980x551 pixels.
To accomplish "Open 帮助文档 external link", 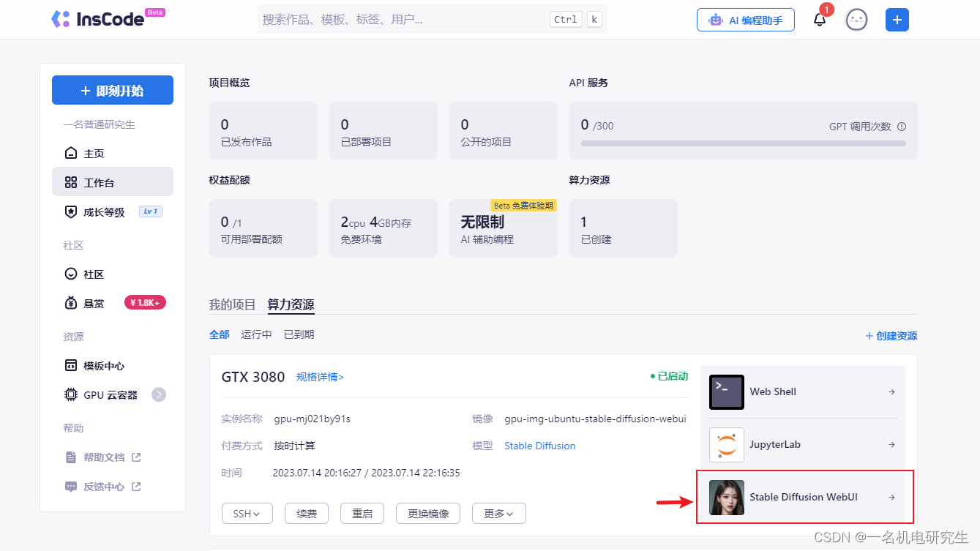I will 113,457.
